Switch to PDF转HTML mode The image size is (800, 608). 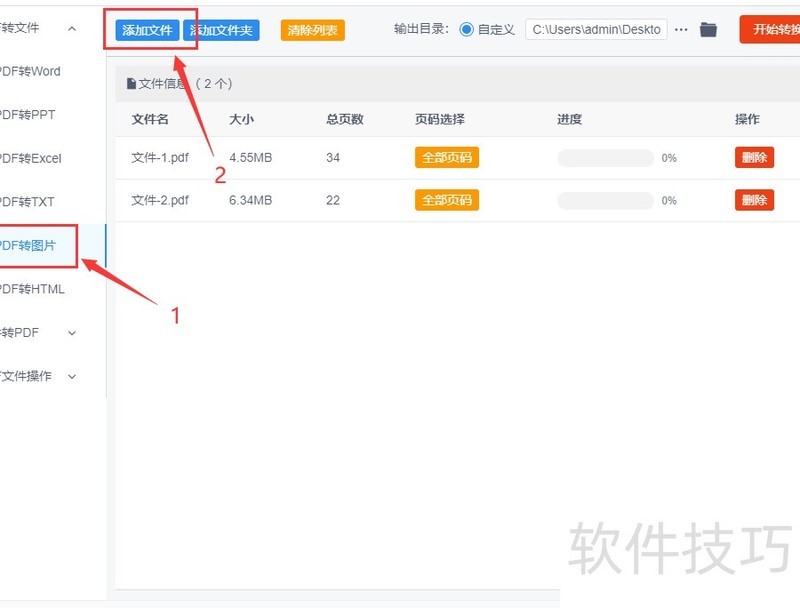tap(30, 288)
